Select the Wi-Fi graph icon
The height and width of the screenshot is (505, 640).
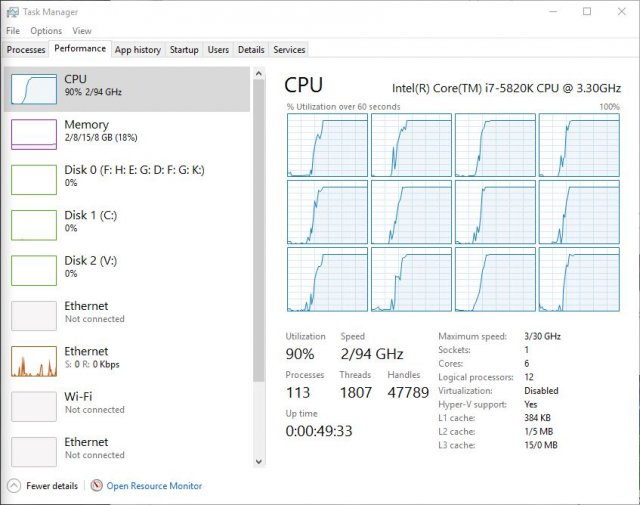(33, 405)
